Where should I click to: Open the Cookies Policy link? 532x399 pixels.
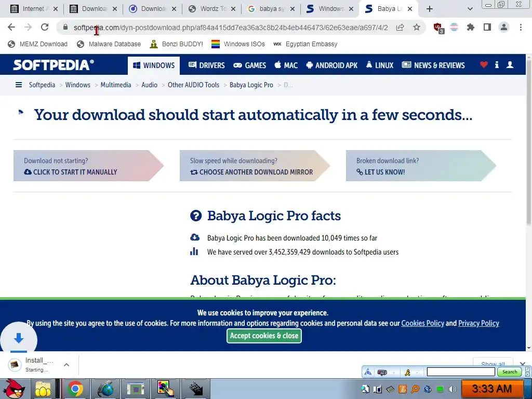tap(422, 323)
